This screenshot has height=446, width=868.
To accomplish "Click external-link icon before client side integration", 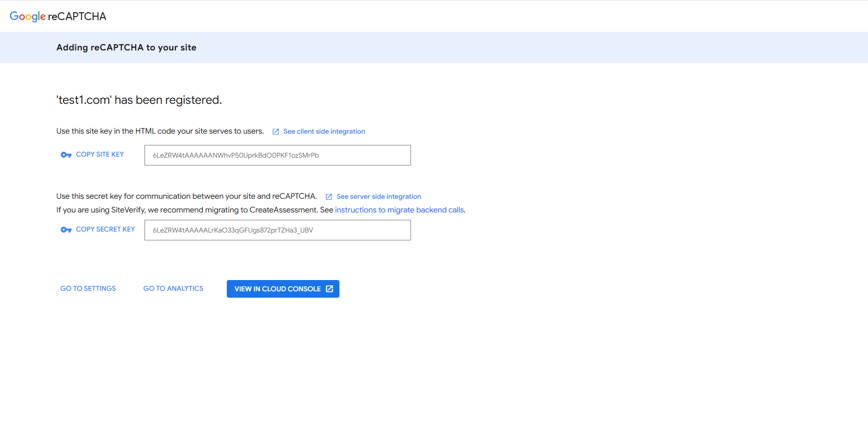I will [276, 132].
